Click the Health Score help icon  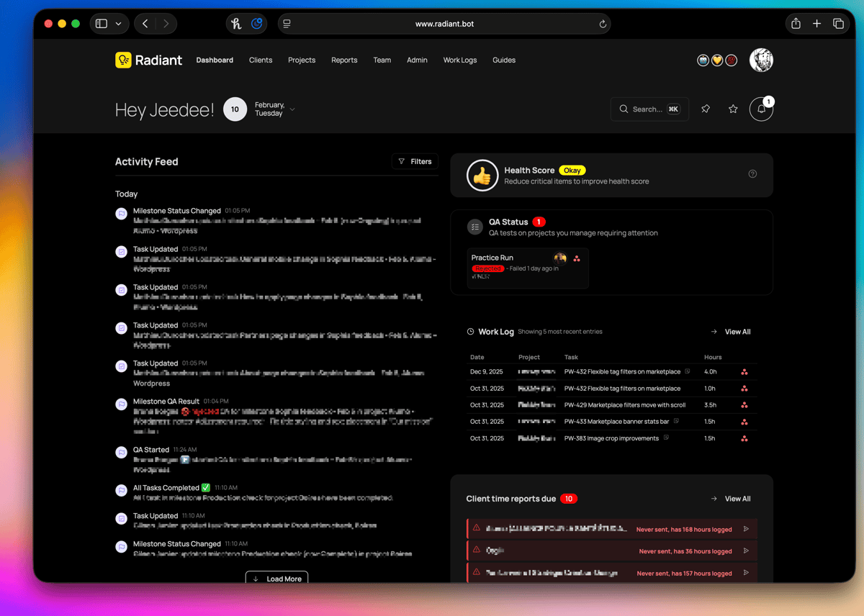752,174
